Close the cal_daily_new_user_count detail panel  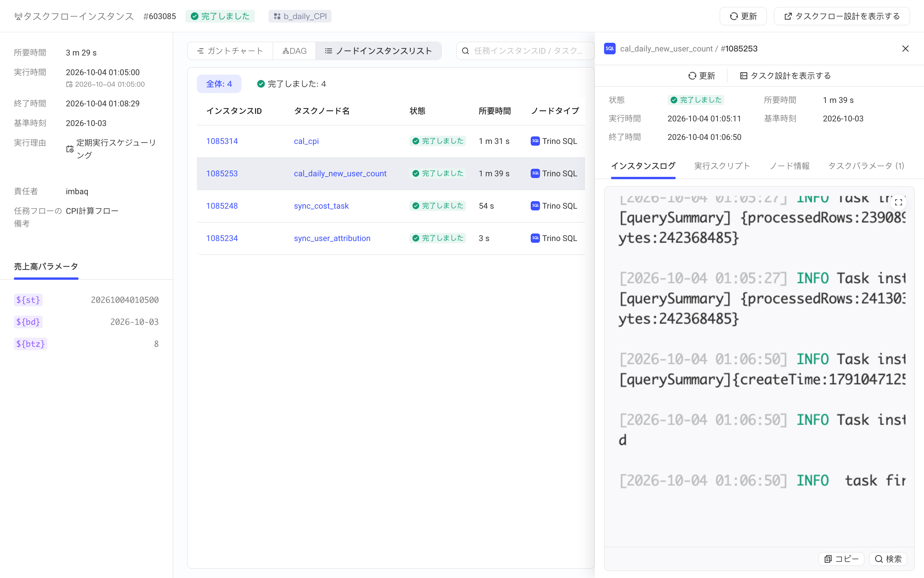click(905, 49)
